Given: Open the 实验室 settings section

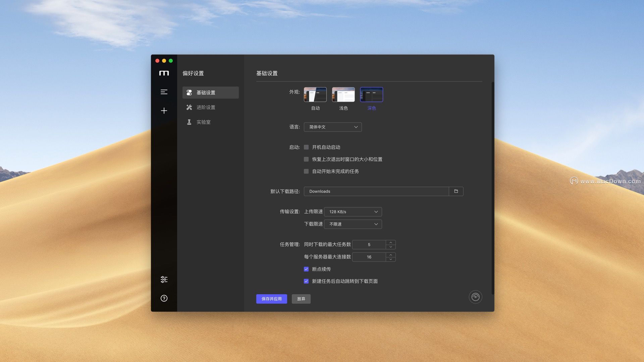Looking at the screenshot, I should [x=204, y=122].
